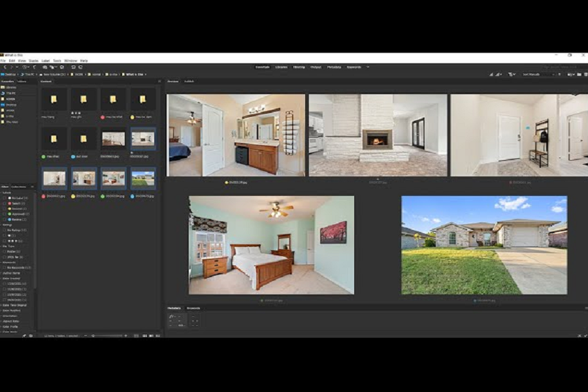
Task: Switch to the Keywords panel tab
Action: 193,308
